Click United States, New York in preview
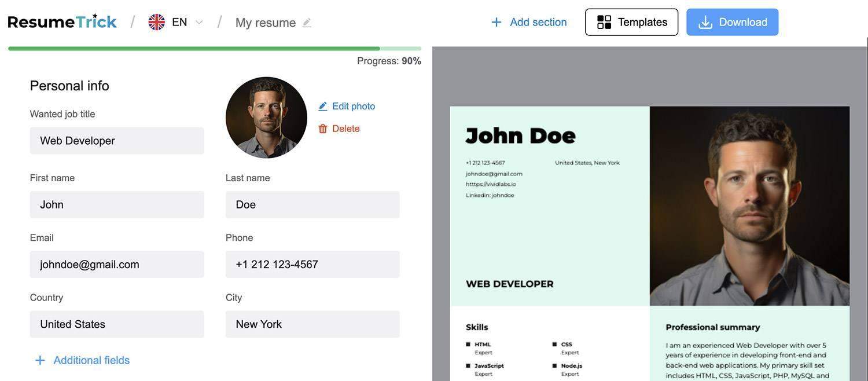The width and height of the screenshot is (868, 381). pyautogui.click(x=587, y=163)
